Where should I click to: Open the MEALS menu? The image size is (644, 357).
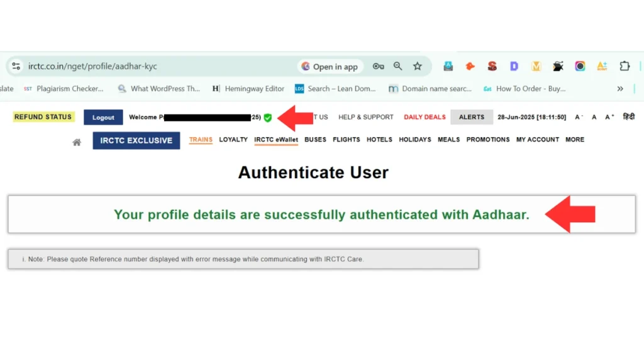tap(448, 140)
